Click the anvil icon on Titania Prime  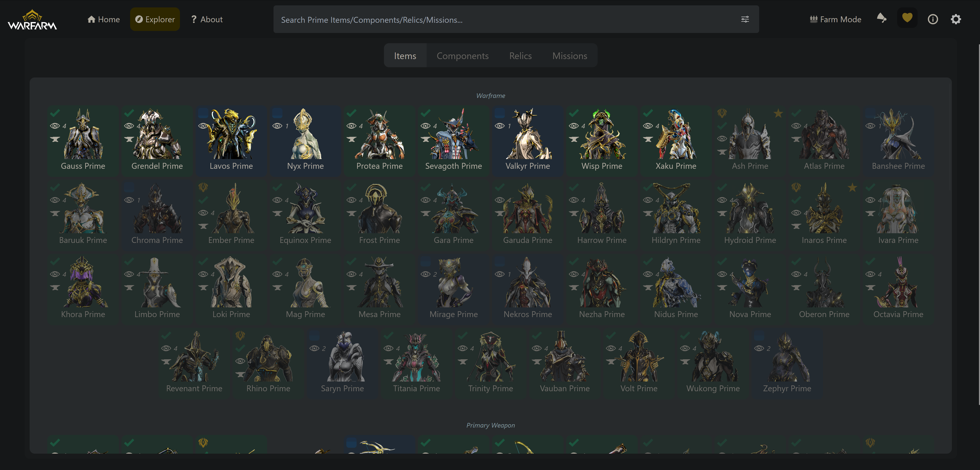tap(389, 362)
